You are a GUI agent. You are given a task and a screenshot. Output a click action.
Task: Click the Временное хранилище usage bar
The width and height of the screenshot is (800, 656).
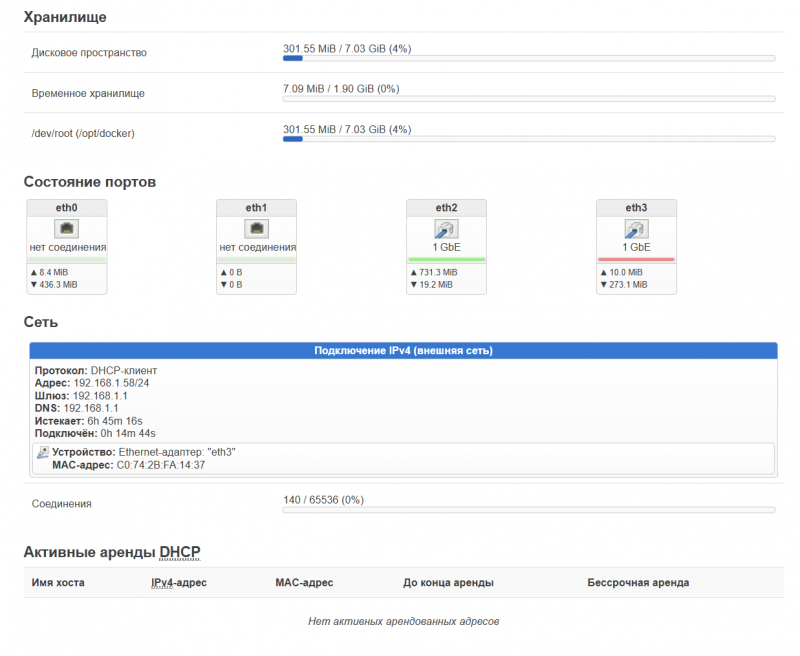pos(529,99)
